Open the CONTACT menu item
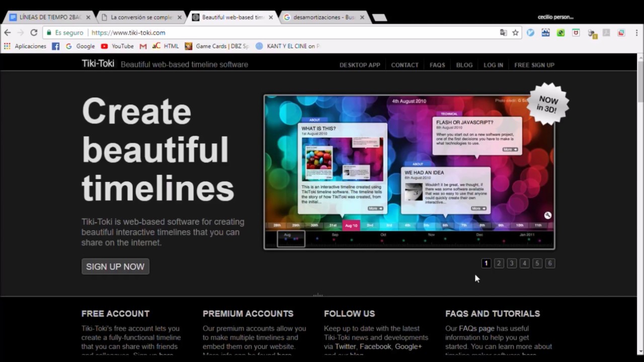Screen dimensions: 644x362 [x=405, y=65]
